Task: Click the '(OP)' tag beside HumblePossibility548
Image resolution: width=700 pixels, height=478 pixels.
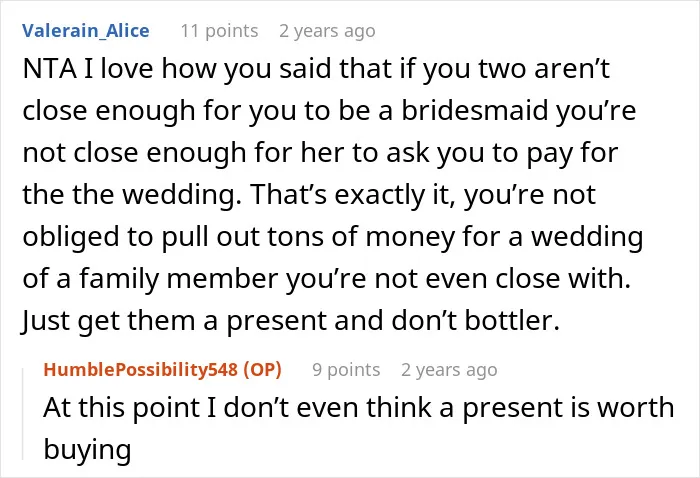Action: coord(262,370)
